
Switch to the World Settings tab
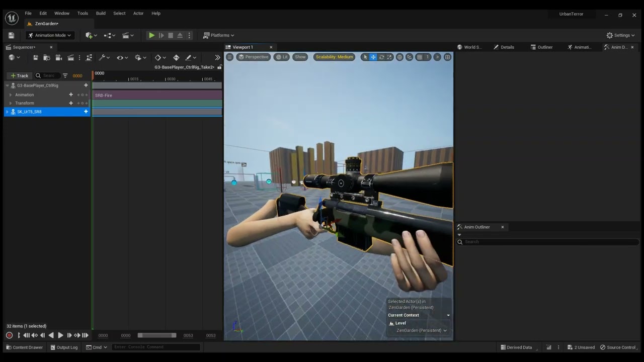pyautogui.click(x=469, y=47)
